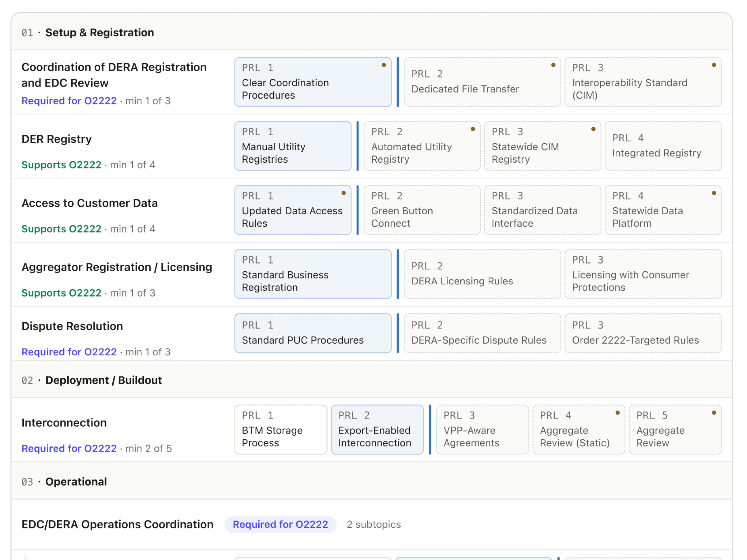Click the Aggregator Registration / Licensing title
747x560 pixels.
(x=117, y=267)
